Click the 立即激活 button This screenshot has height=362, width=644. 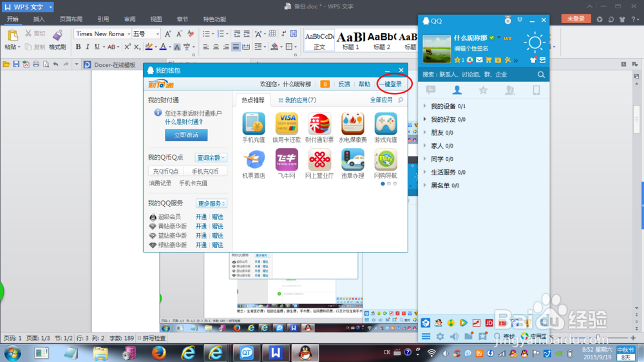coord(186,135)
